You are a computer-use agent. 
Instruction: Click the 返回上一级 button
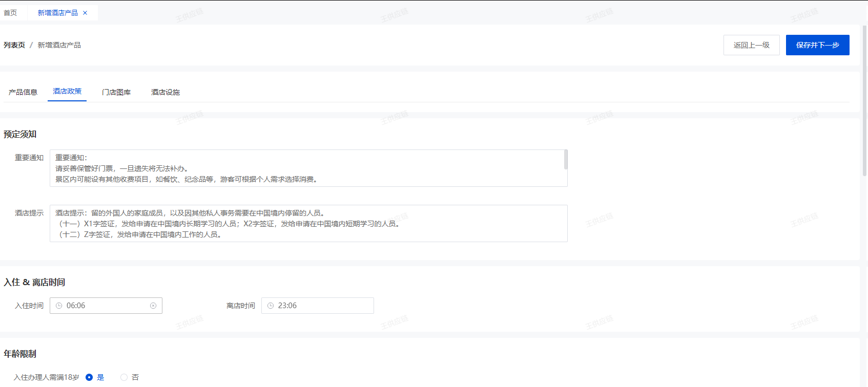point(751,45)
